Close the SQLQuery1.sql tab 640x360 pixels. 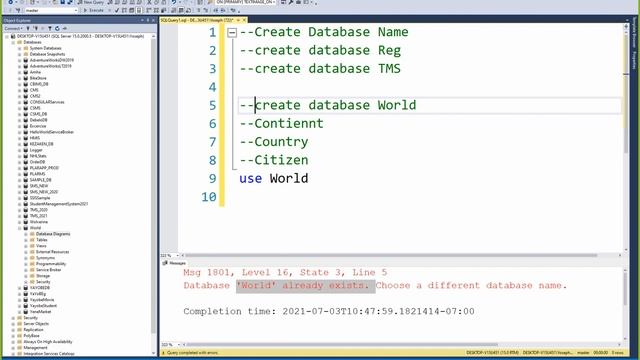244,20
